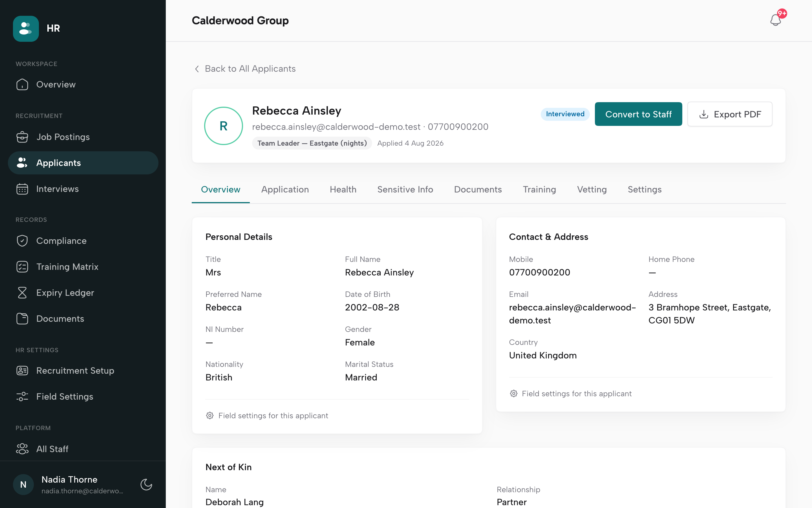Click Convert to Staff button
812x508 pixels.
point(638,114)
